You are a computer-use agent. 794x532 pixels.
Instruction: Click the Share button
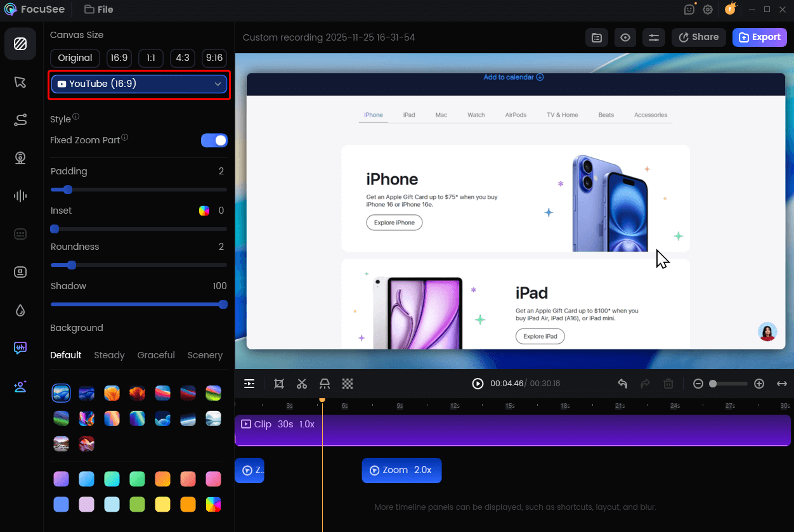click(x=698, y=37)
